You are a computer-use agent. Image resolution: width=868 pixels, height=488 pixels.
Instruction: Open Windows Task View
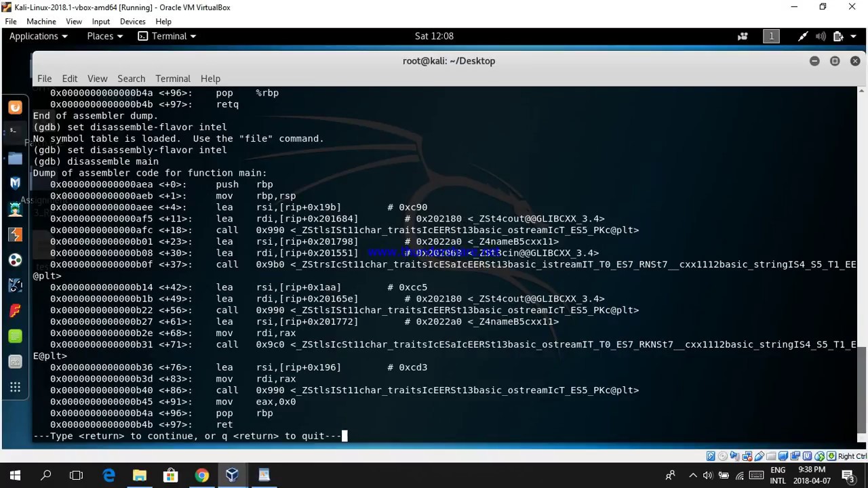[x=76, y=476]
